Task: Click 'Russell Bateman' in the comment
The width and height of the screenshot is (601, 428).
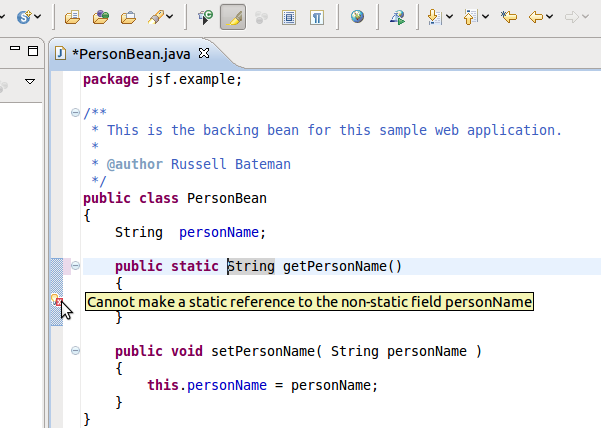Action: [231, 164]
